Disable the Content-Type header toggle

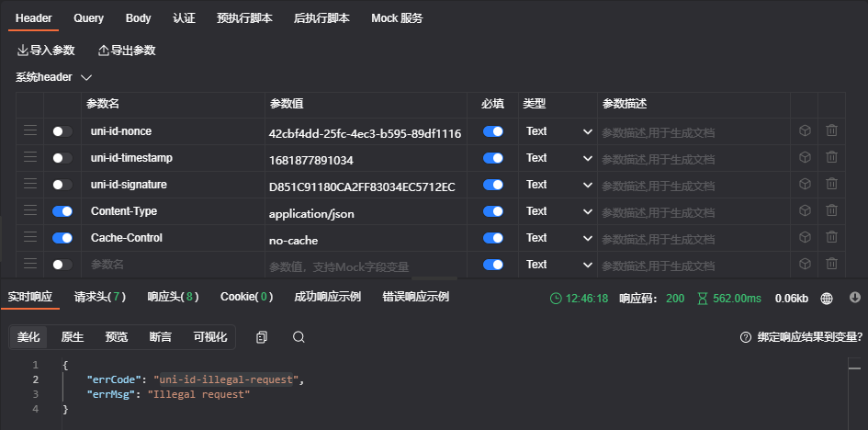pyautogui.click(x=62, y=211)
